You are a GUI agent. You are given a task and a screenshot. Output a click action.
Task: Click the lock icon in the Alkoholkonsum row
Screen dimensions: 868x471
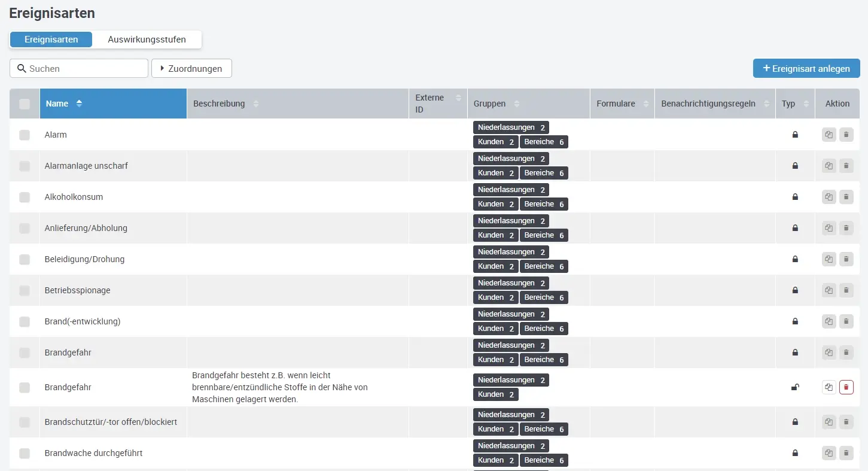[x=795, y=197]
